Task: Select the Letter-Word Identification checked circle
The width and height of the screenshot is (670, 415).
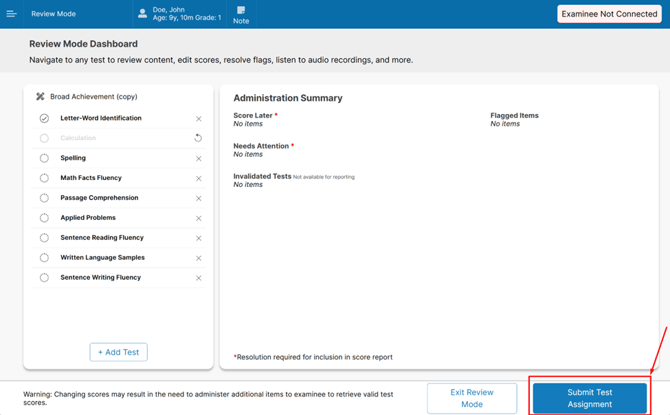Action: (44, 118)
